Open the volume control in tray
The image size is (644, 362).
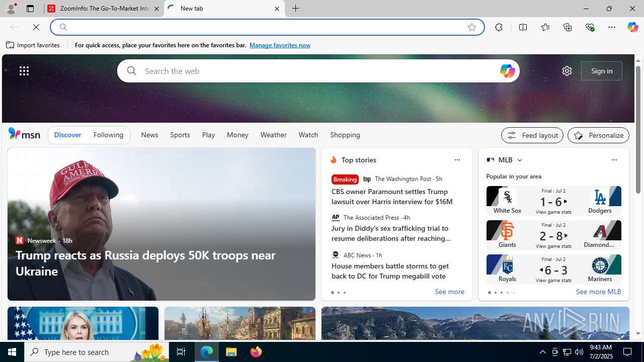point(579,352)
